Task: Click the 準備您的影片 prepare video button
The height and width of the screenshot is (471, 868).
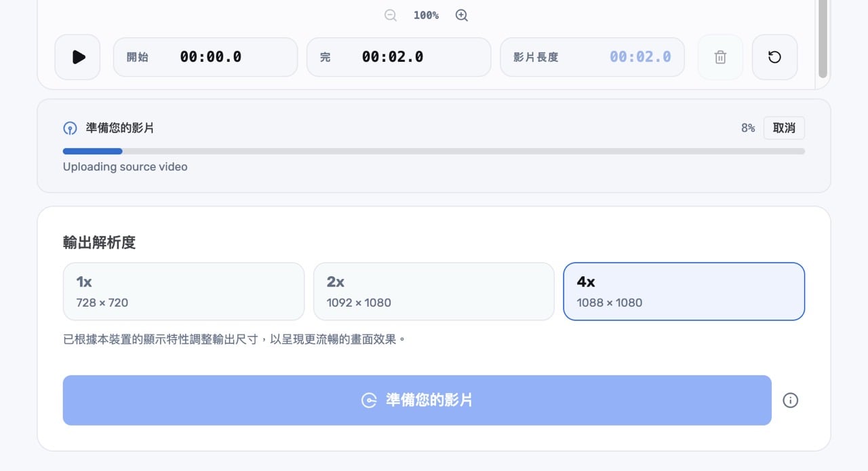Action: click(x=417, y=400)
